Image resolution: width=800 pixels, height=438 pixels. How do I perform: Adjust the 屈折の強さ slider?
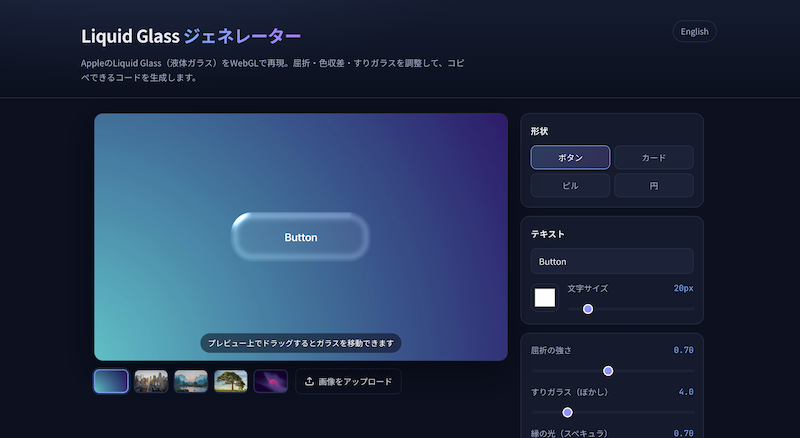coord(612,371)
